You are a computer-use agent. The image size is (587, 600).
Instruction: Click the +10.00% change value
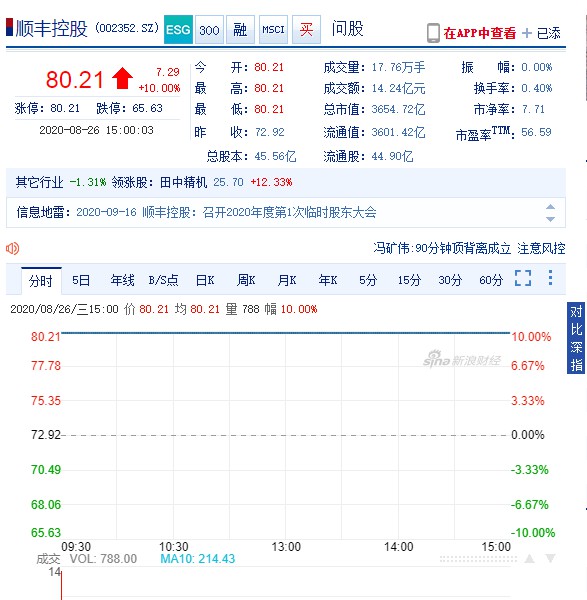point(160,88)
